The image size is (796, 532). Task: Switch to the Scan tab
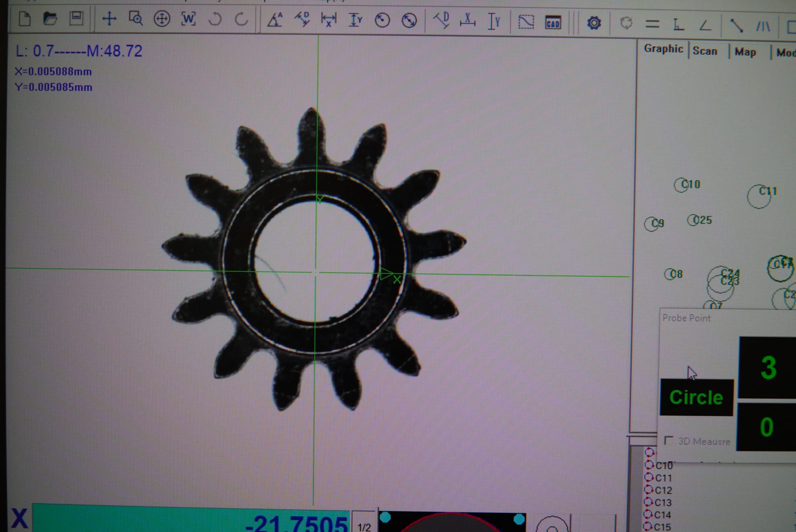(x=705, y=51)
